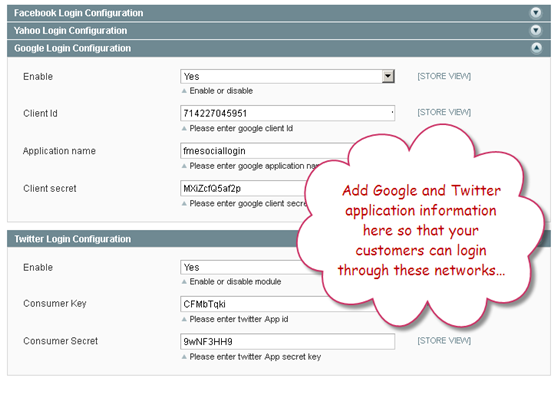This screenshot has height=397, width=560.
Task: Click the Google Enable field label
Action: point(38,76)
